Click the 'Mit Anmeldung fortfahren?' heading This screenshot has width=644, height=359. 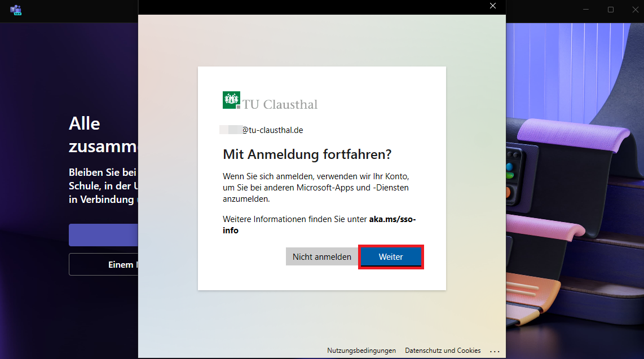[307, 154]
